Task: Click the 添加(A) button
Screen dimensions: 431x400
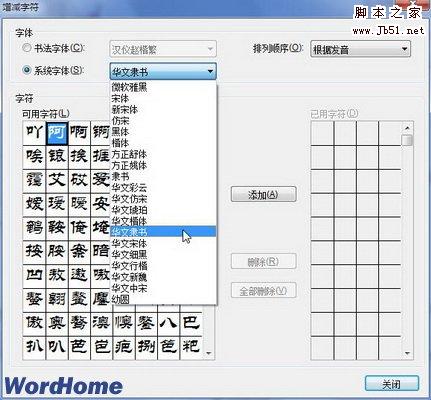Action: click(263, 194)
